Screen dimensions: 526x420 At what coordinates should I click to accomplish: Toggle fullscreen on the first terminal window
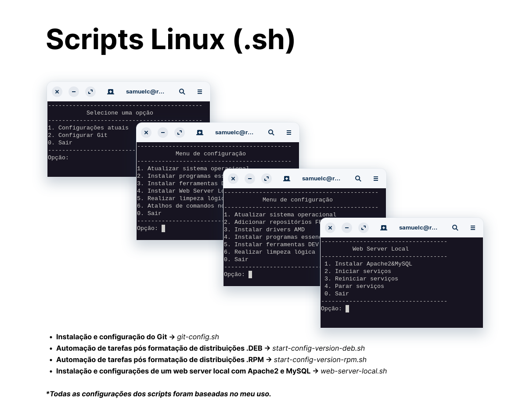[x=90, y=92]
